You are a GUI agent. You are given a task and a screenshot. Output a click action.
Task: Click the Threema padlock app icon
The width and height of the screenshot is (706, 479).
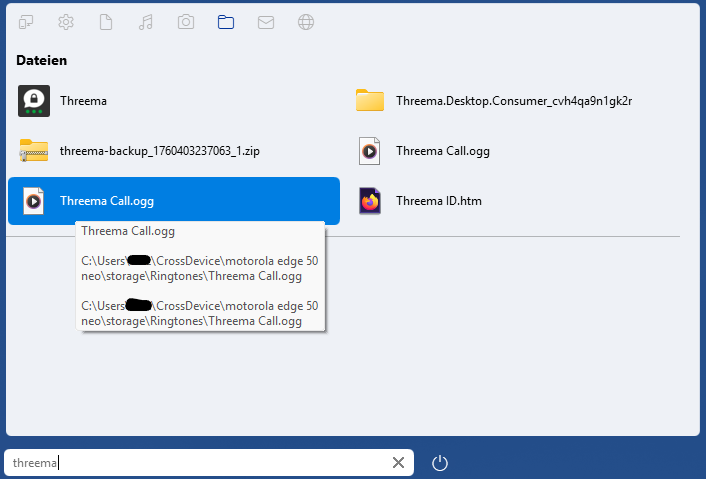34,101
